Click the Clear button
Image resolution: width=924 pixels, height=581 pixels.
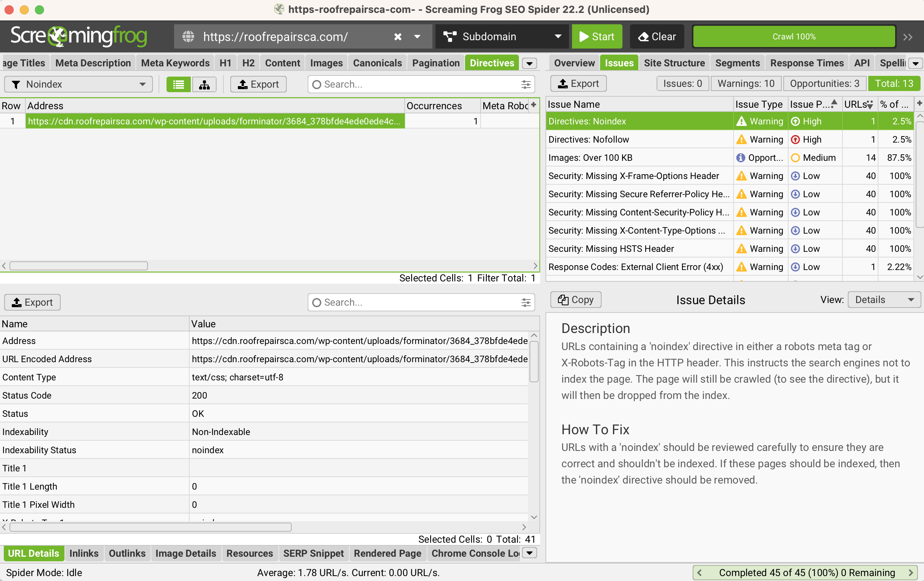click(x=657, y=37)
